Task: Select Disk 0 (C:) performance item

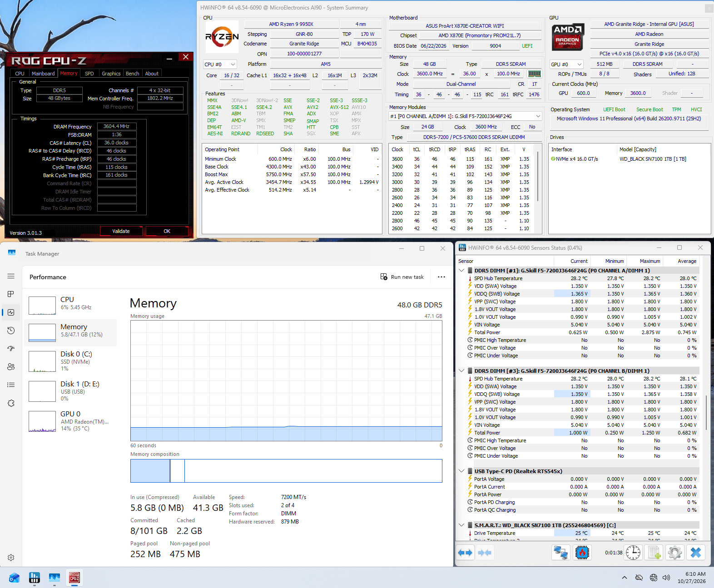Action: [x=70, y=362]
